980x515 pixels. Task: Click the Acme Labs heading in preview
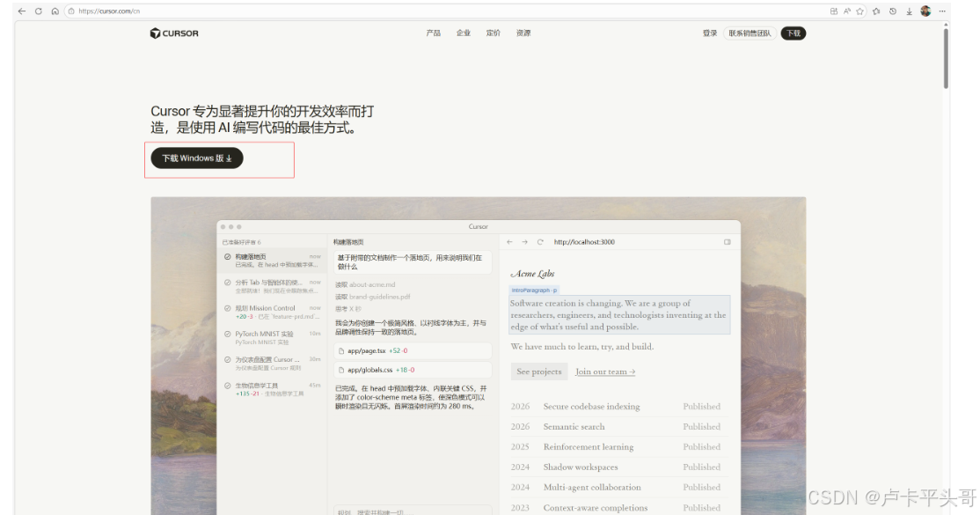tap(532, 274)
